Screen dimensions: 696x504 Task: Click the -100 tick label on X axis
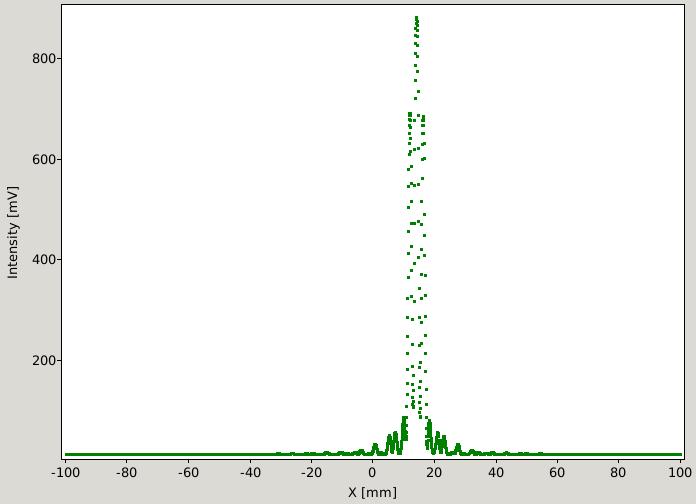coord(65,472)
